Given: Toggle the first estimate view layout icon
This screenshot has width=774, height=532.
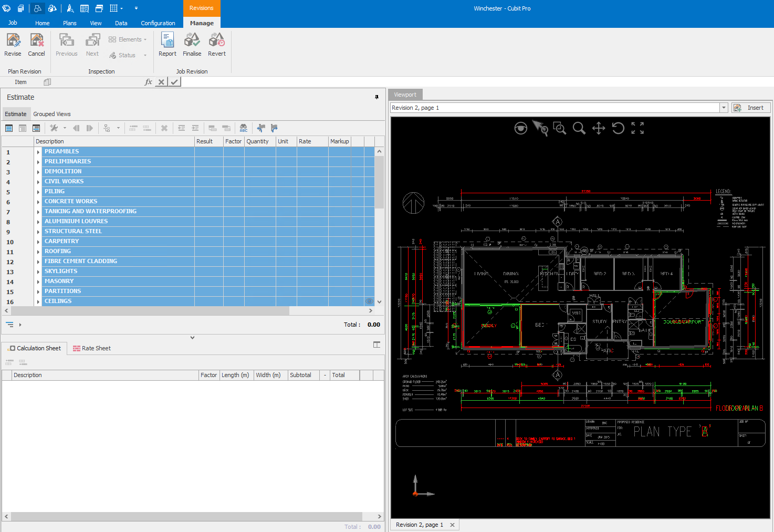Looking at the screenshot, I should pos(9,128).
